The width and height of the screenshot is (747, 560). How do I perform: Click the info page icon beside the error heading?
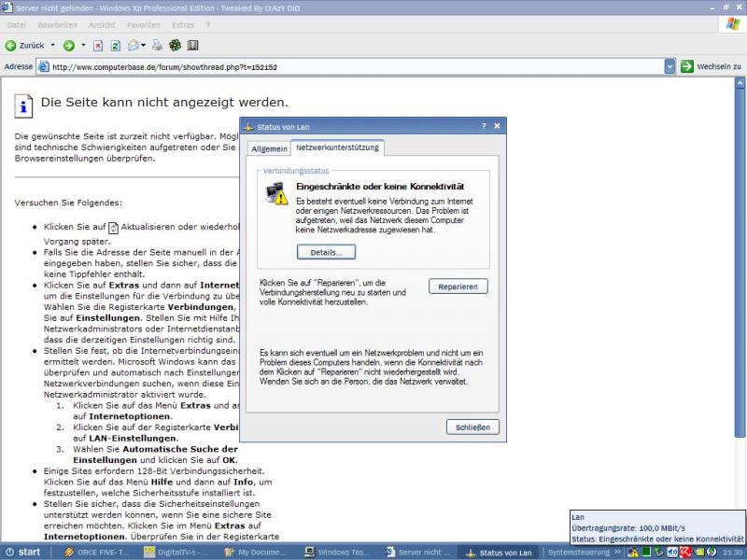[23, 105]
